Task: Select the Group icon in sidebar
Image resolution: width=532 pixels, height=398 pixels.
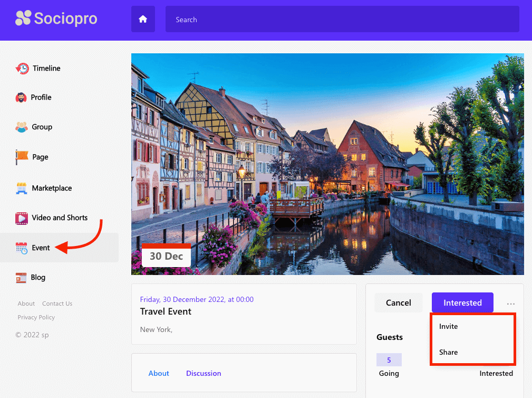Action: coord(22,127)
